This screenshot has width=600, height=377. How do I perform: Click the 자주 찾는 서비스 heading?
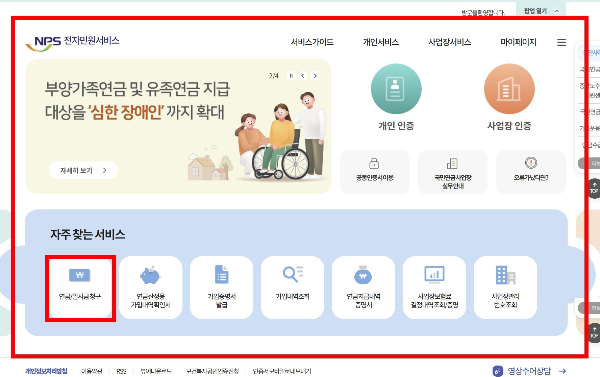pos(88,234)
